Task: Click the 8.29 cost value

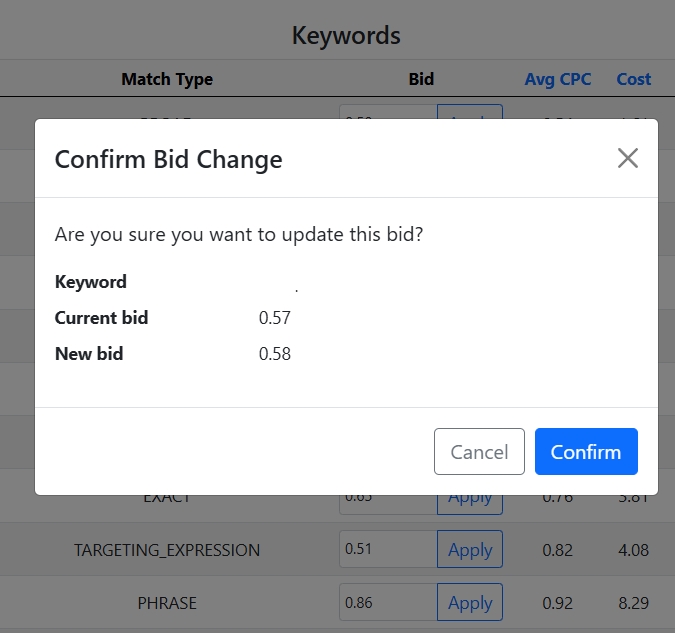Action: [634, 603]
